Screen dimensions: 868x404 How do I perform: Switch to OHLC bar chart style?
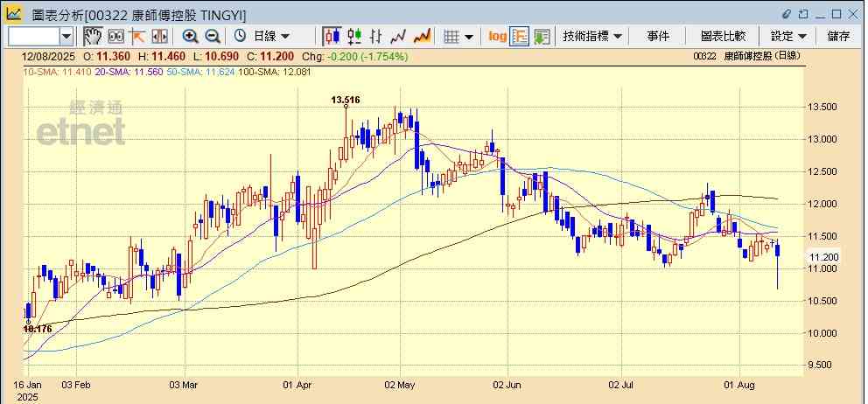(x=376, y=37)
